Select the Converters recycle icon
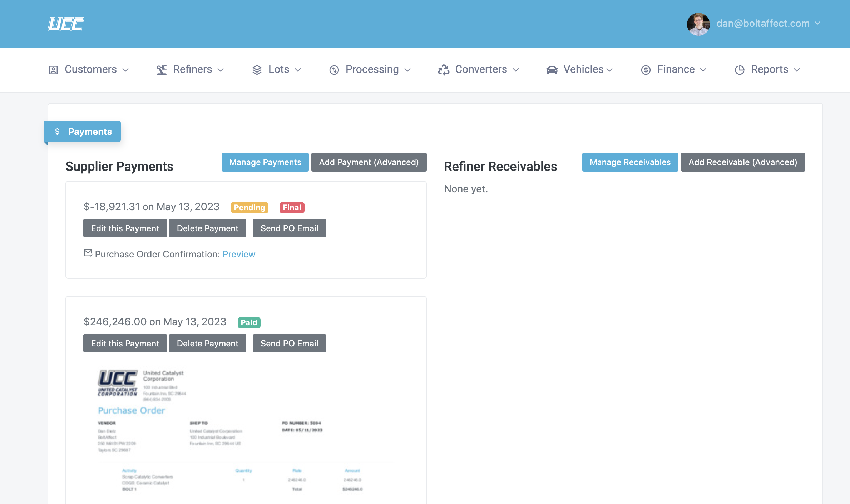Viewport: 850px width, 504px height. [x=443, y=70]
